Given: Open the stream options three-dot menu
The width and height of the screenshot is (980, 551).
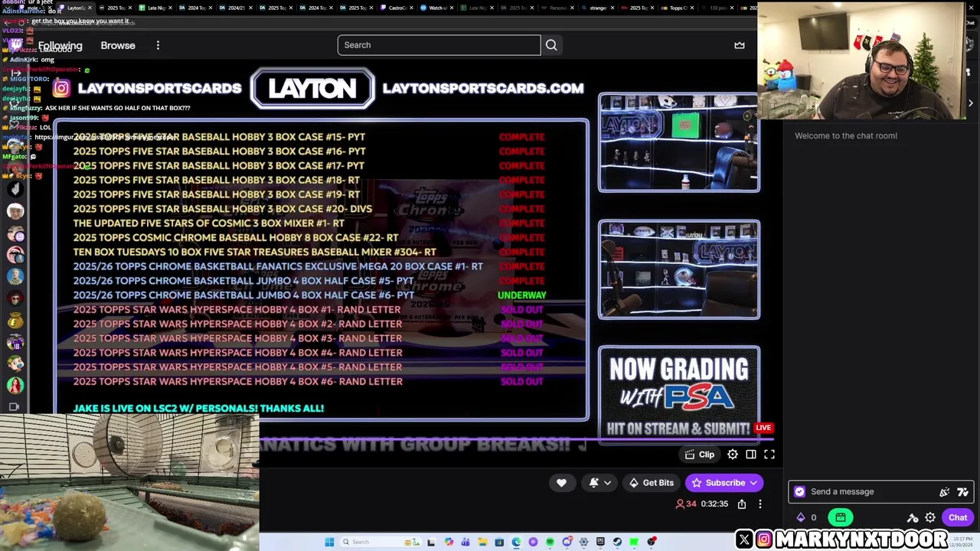Looking at the screenshot, I should tap(760, 504).
